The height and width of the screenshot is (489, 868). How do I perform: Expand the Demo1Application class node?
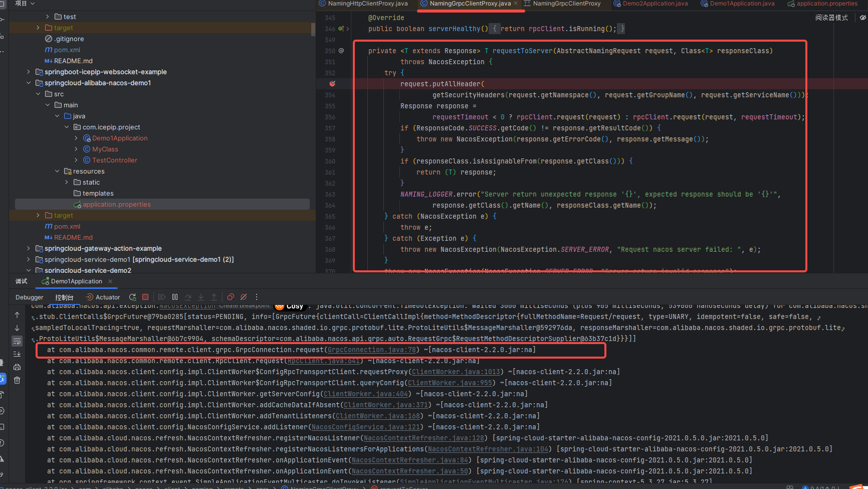click(x=76, y=138)
